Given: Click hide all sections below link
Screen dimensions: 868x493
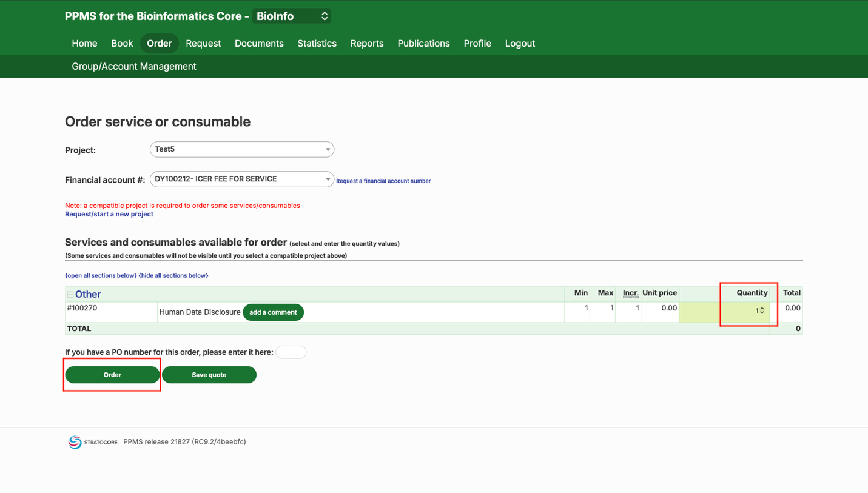Looking at the screenshot, I should tap(173, 275).
